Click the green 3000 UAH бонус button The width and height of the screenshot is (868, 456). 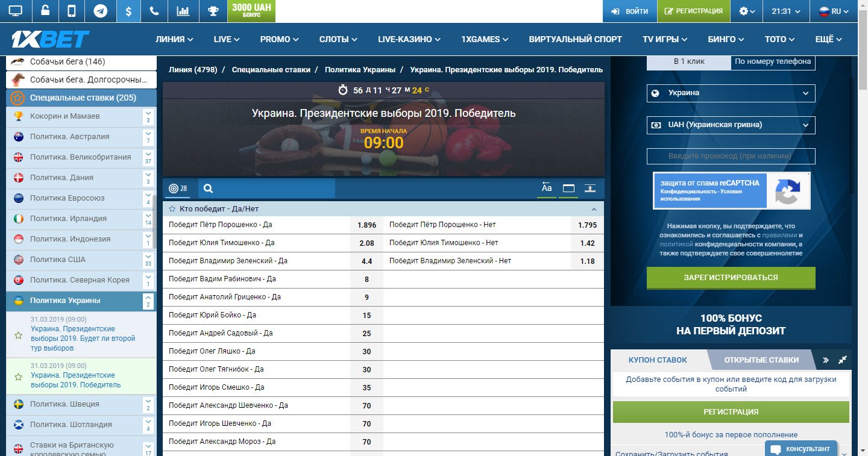(251, 11)
